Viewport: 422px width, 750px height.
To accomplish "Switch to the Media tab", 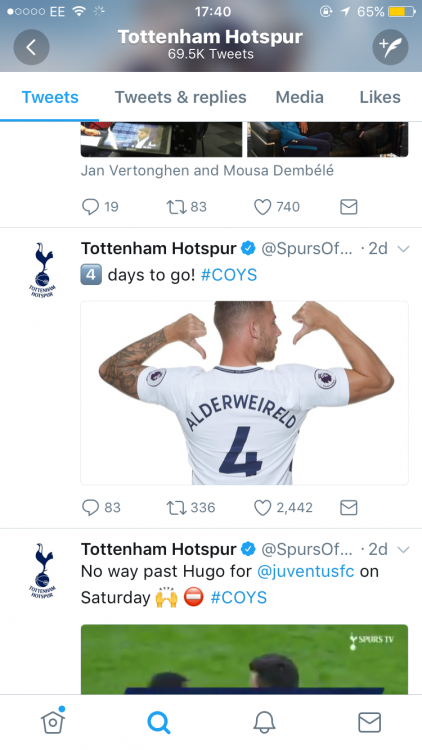I will 300,97.
